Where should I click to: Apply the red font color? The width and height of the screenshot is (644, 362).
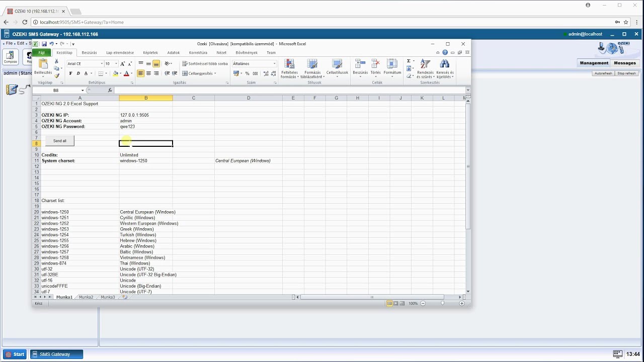[126, 73]
